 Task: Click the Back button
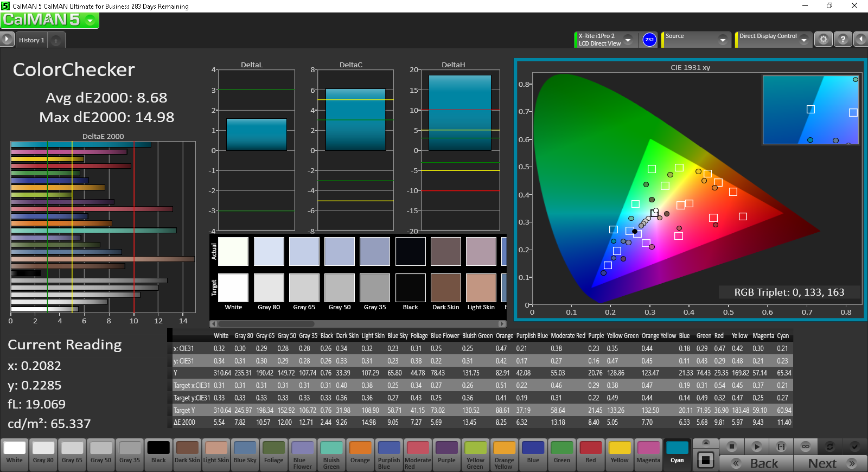(x=756, y=463)
